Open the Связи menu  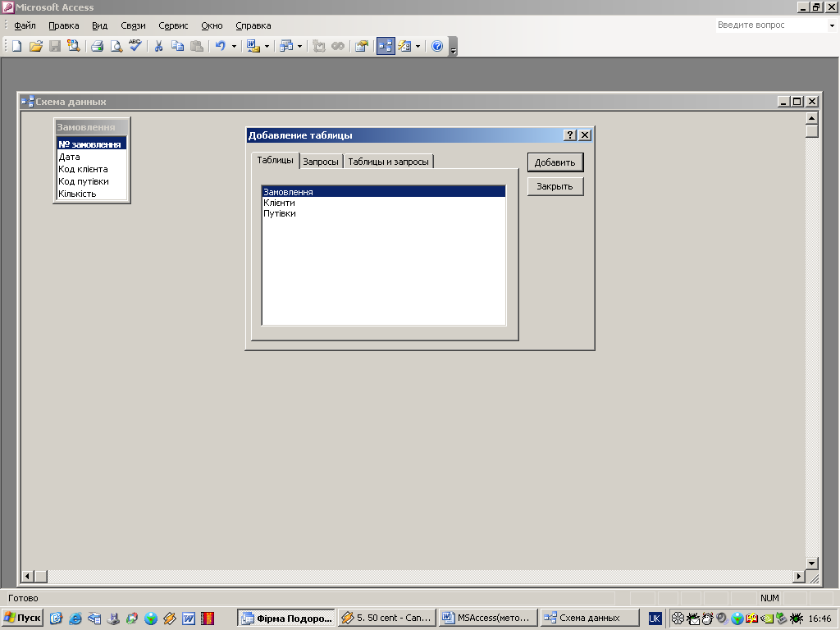pyautogui.click(x=134, y=25)
